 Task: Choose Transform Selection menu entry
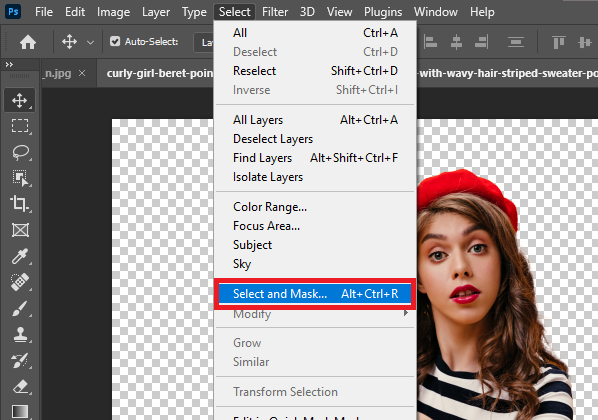point(315,392)
